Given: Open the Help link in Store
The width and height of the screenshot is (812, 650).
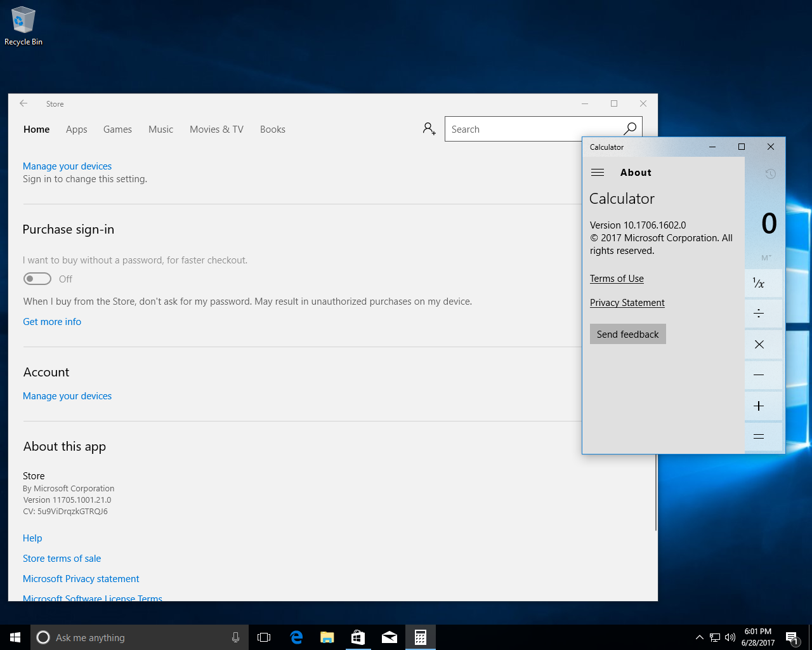Looking at the screenshot, I should (x=32, y=538).
